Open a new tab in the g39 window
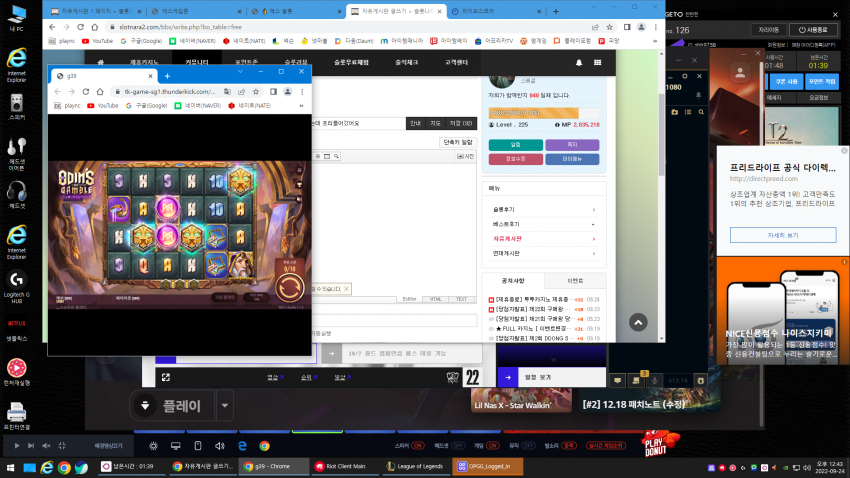The image size is (850, 478). coord(167,76)
